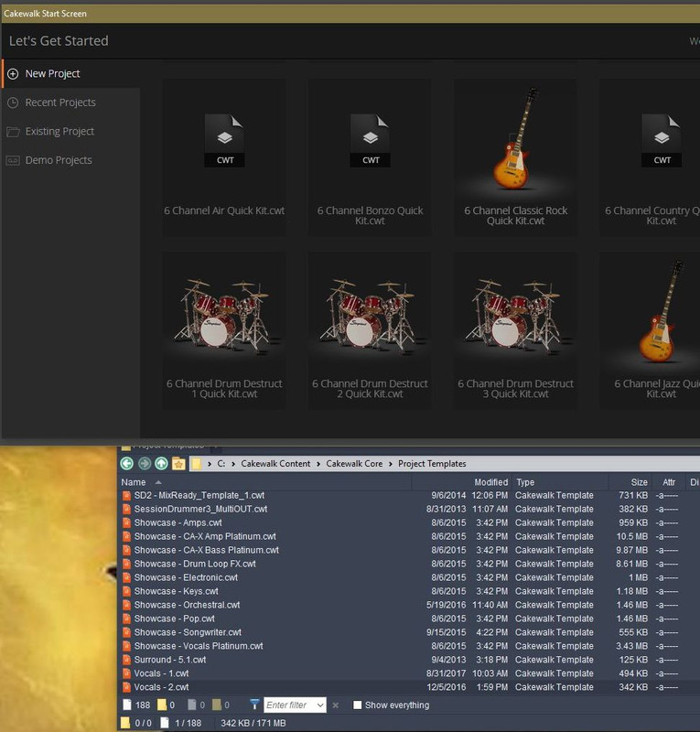Image resolution: width=700 pixels, height=732 pixels.
Task: Pick the 6 Channel Jazz Quick Kit template
Action: (x=650, y=331)
